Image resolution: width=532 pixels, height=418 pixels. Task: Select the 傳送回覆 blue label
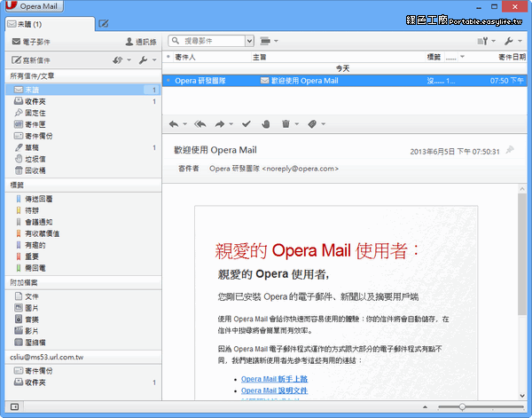click(82, 199)
